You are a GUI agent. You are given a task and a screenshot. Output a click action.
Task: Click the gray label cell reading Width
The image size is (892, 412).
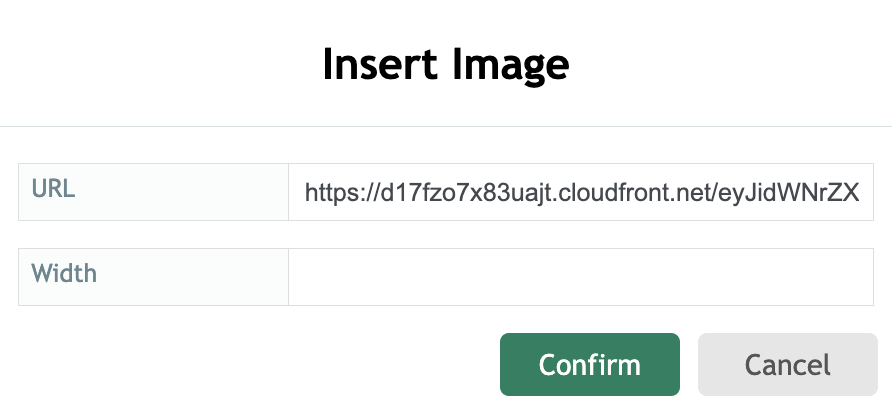click(154, 277)
